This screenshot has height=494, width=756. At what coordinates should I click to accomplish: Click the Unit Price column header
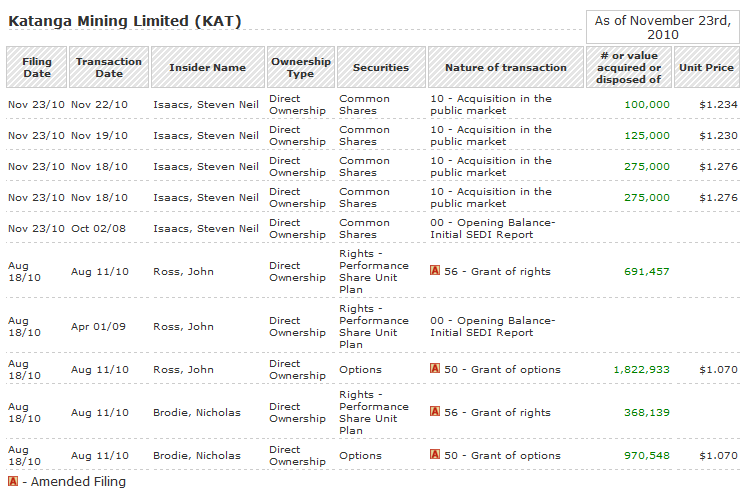point(707,67)
